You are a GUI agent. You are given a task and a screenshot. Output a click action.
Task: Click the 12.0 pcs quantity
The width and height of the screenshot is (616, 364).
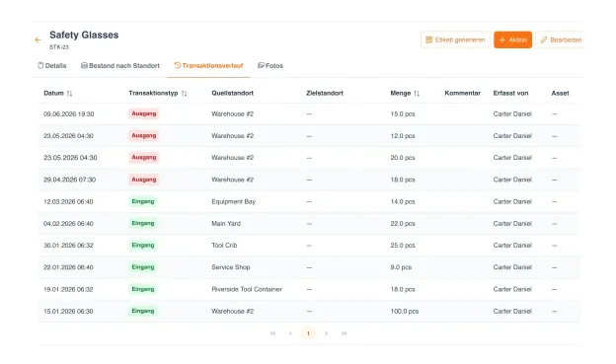403,136
